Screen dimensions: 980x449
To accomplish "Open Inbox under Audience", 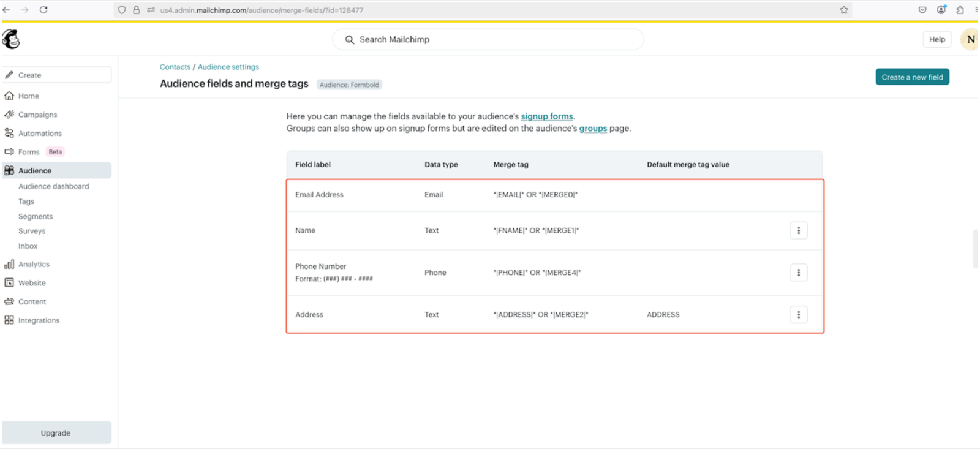I will [x=28, y=246].
